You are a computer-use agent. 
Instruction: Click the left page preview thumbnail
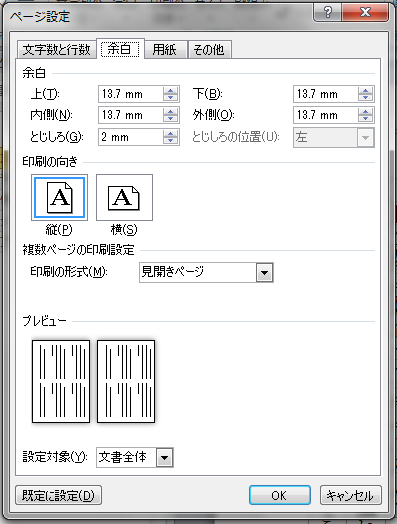[x=61, y=381]
